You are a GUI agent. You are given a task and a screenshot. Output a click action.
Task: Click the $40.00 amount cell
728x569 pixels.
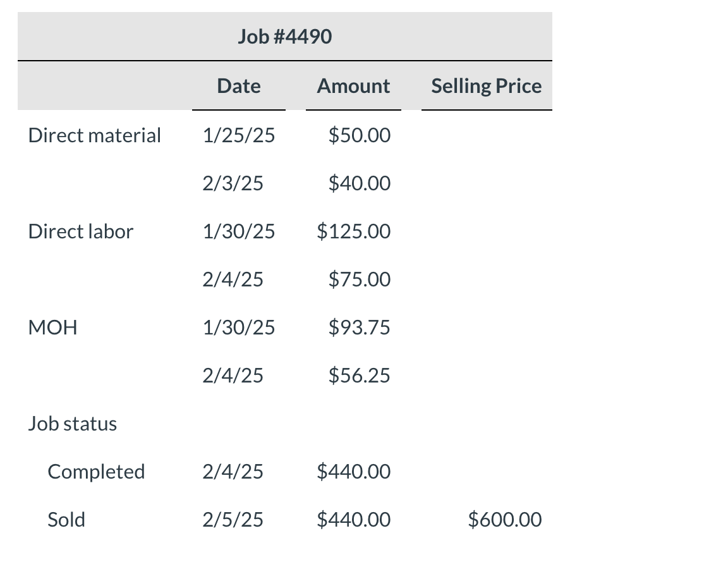pos(360,183)
